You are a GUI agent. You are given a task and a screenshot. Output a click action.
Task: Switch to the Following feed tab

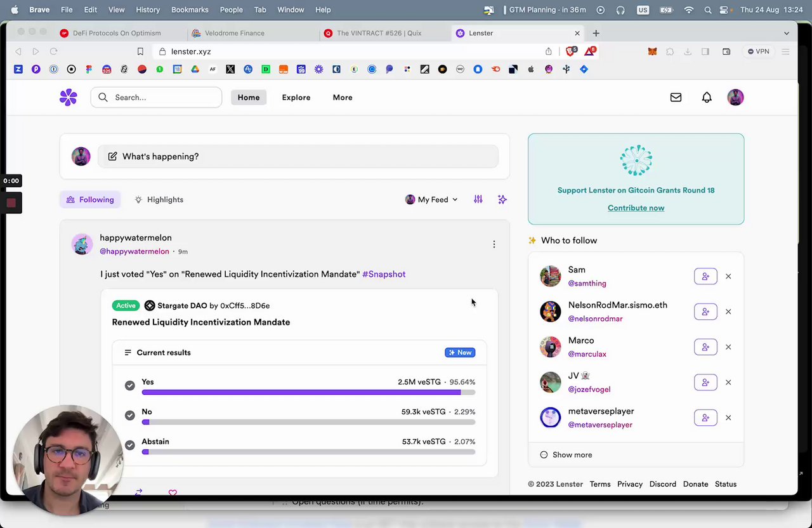coord(91,199)
